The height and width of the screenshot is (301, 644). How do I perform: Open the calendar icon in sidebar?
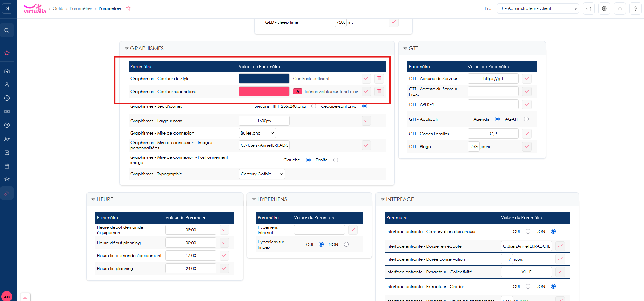pyautogui.click(x=7, y=166)
